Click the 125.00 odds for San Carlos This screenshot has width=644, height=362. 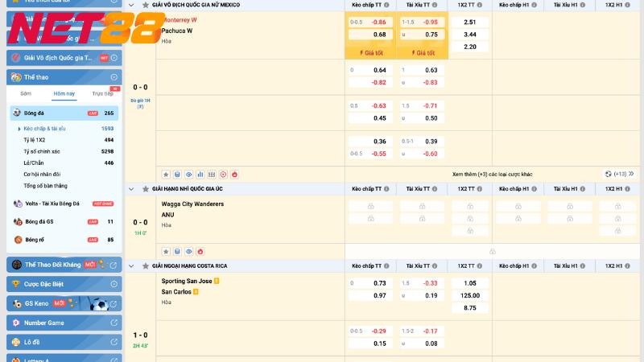tap(470, 295)
